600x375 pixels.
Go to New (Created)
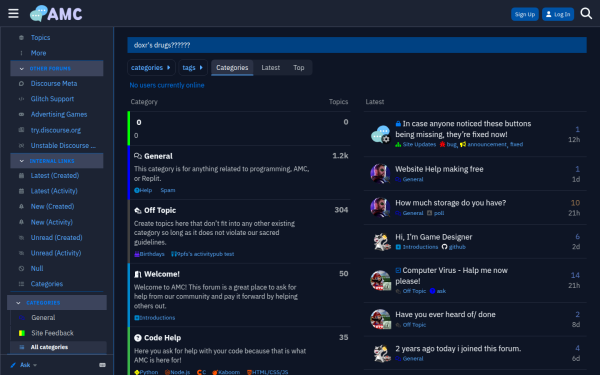click(52, 207)
